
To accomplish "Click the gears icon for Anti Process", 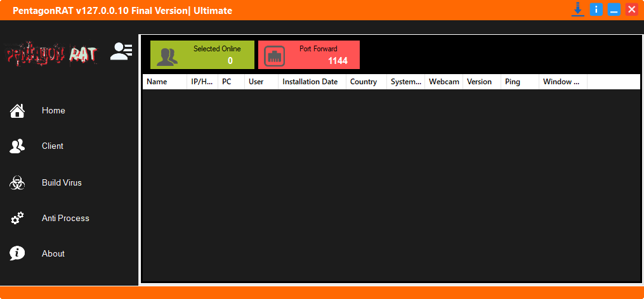I will click(17, 219).
